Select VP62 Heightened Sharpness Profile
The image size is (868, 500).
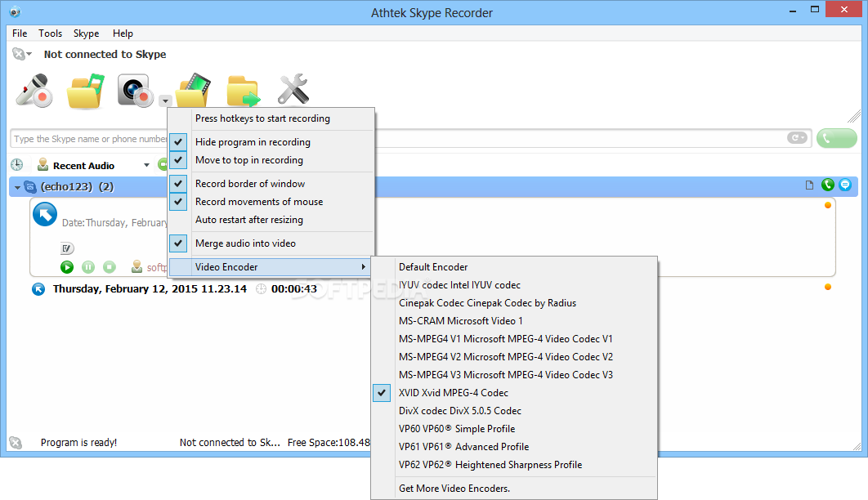pyautogui.click(x=514, y=465)
